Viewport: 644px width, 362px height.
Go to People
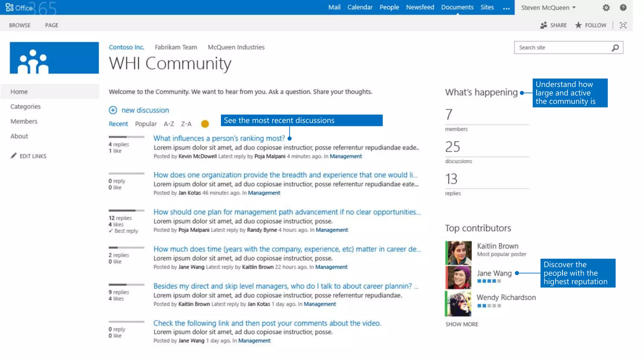[389, 7]
